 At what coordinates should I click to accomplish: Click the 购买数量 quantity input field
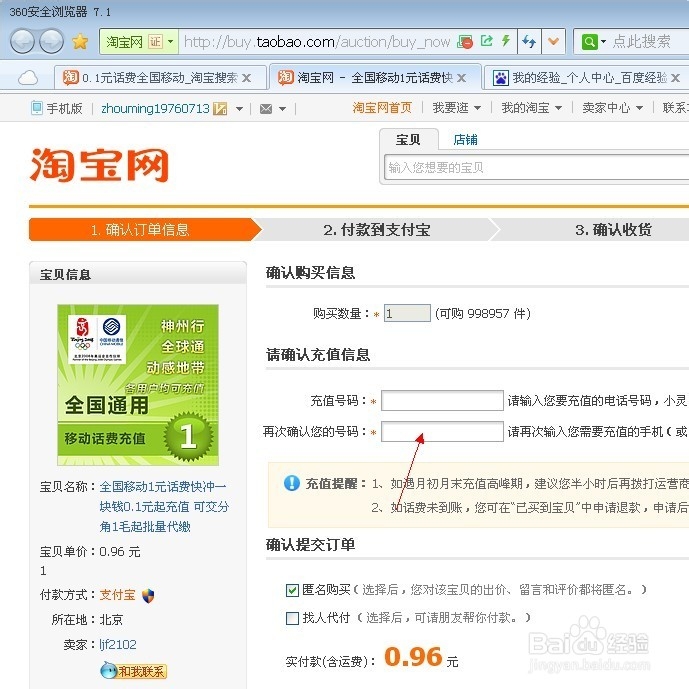pos(407,313)
